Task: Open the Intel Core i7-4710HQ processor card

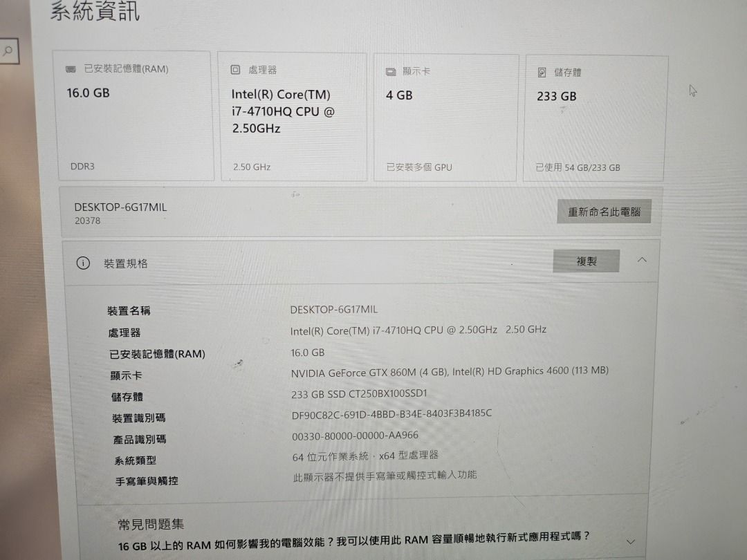Action: (293, 117)
